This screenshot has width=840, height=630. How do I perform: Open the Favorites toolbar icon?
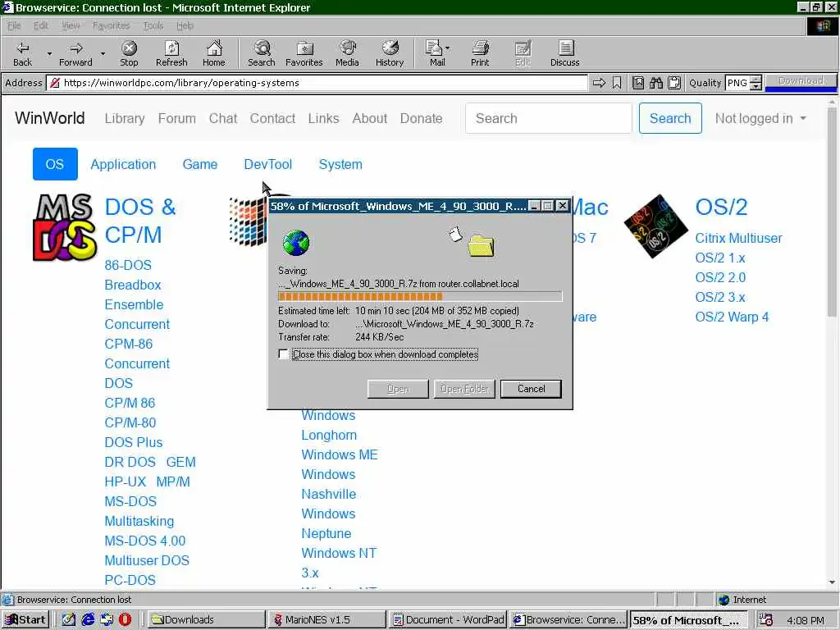pos(304,48)
